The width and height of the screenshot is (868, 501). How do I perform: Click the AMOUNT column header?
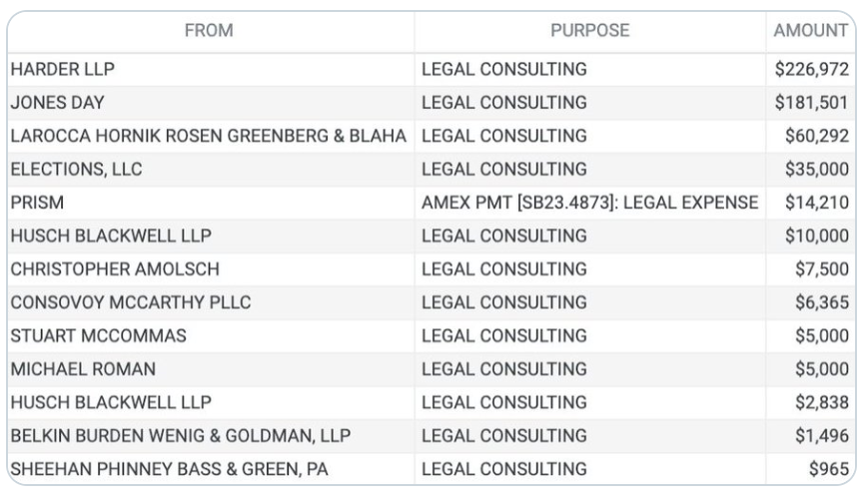810,31
